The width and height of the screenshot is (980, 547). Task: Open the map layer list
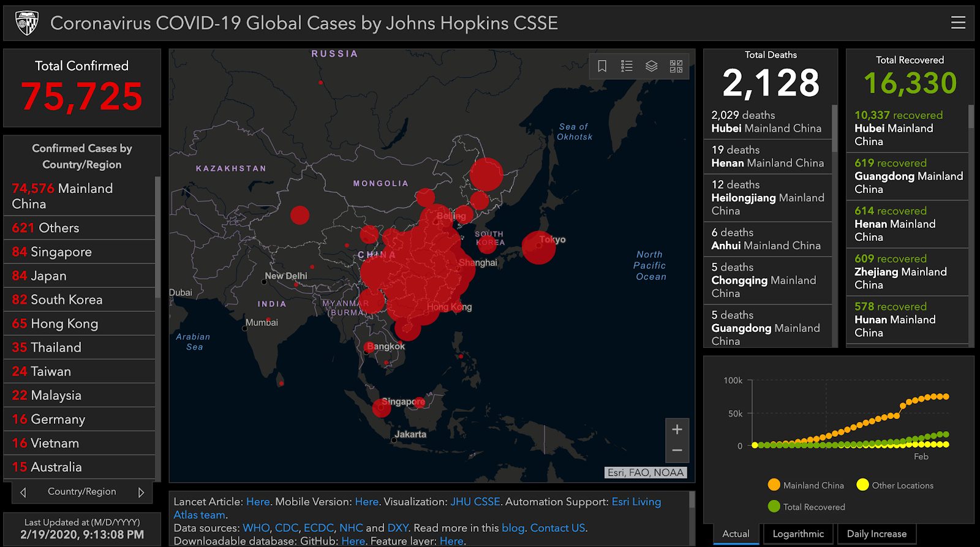652,66
